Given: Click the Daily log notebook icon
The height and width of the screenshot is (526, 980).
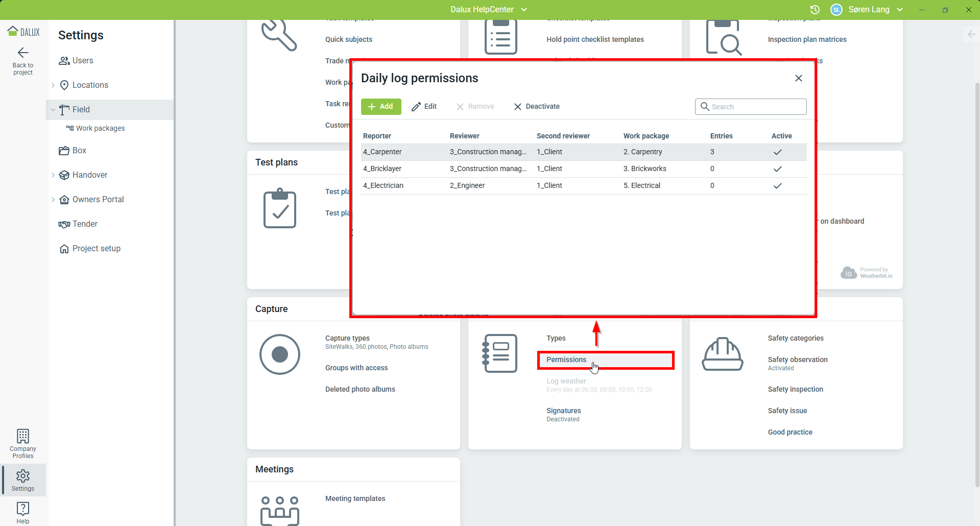Looking at the screenshot, I should pyautogui.click(x=500, y=353).
